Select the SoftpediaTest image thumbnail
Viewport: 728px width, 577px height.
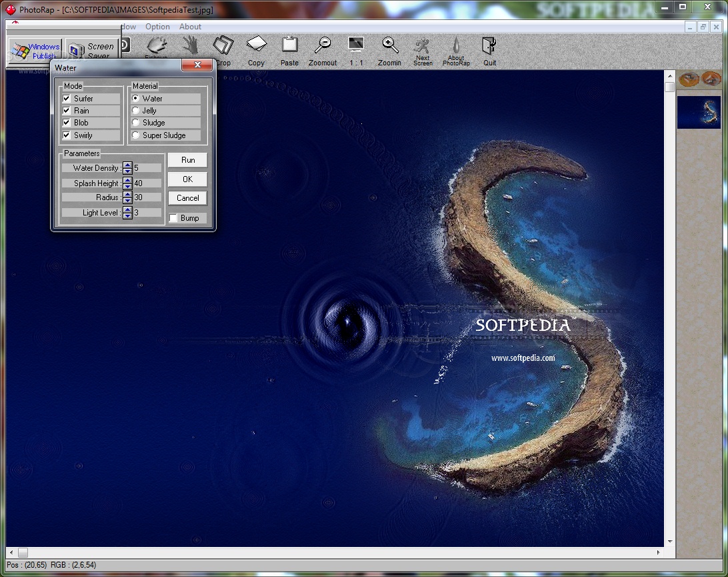[x=699, y=112]
